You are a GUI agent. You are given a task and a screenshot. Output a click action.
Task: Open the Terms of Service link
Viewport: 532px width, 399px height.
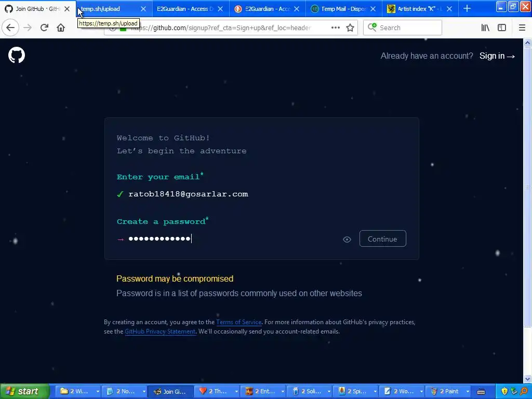[x=239, y=322]
